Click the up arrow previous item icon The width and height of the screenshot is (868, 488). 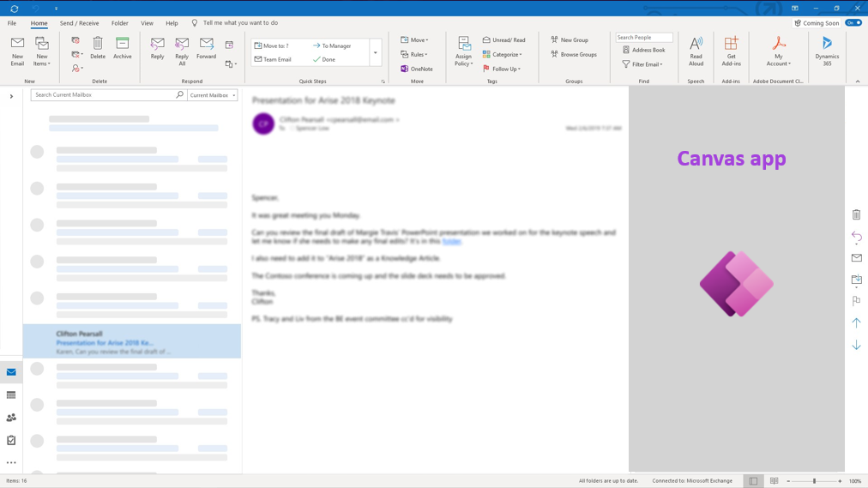click(x=856, y=322)
